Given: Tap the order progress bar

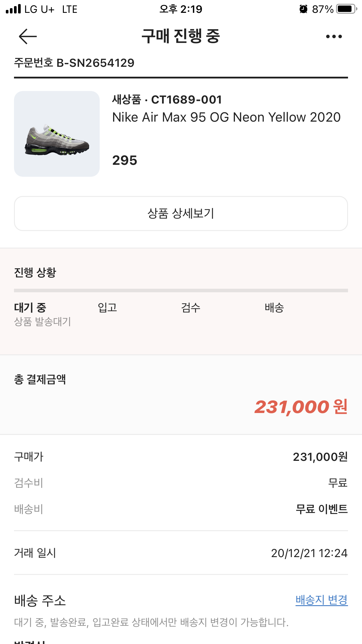Looking at the screenshot, I should (181, 290).
